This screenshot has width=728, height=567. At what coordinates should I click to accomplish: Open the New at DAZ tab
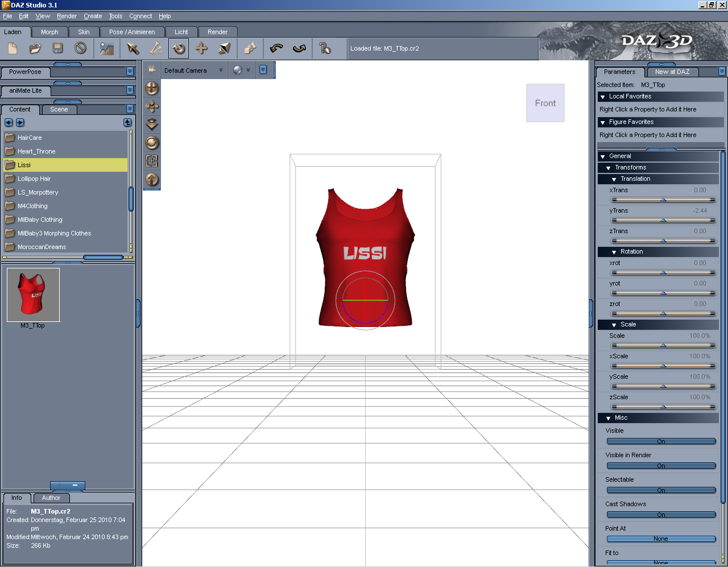(672, 72)
